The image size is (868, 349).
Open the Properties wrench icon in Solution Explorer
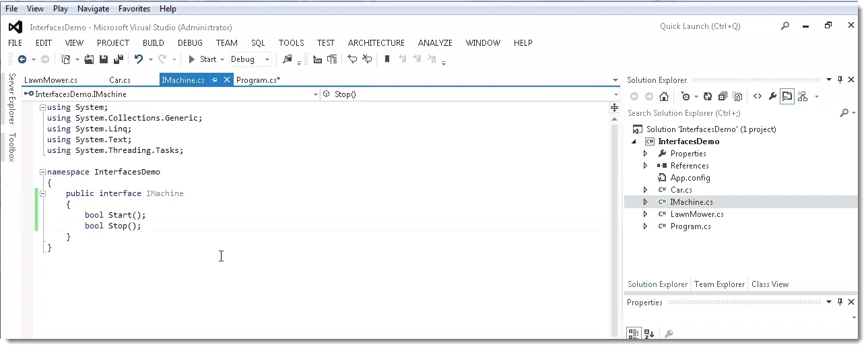(x=772, y=96)
